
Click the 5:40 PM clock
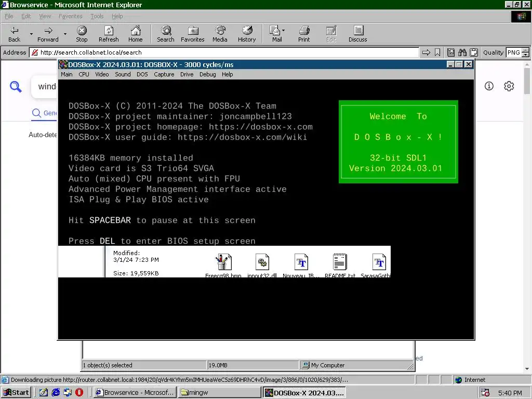click(510, 393)
